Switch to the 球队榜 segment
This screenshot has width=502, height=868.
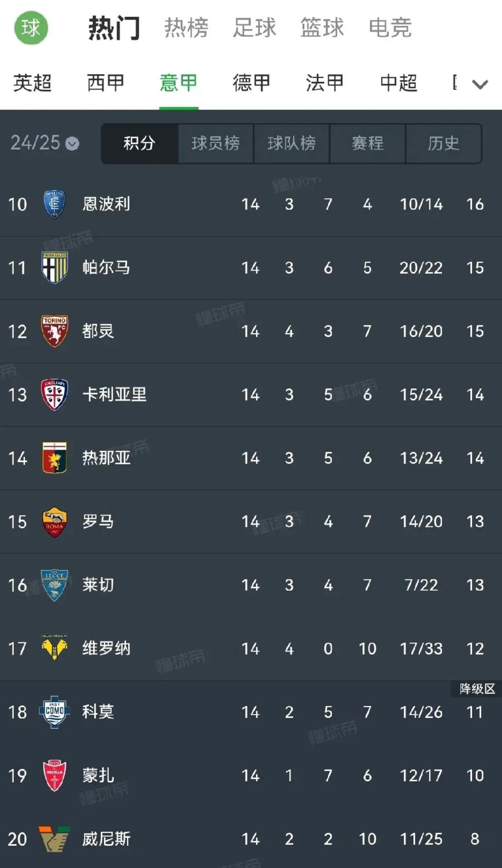pos(292,143)
